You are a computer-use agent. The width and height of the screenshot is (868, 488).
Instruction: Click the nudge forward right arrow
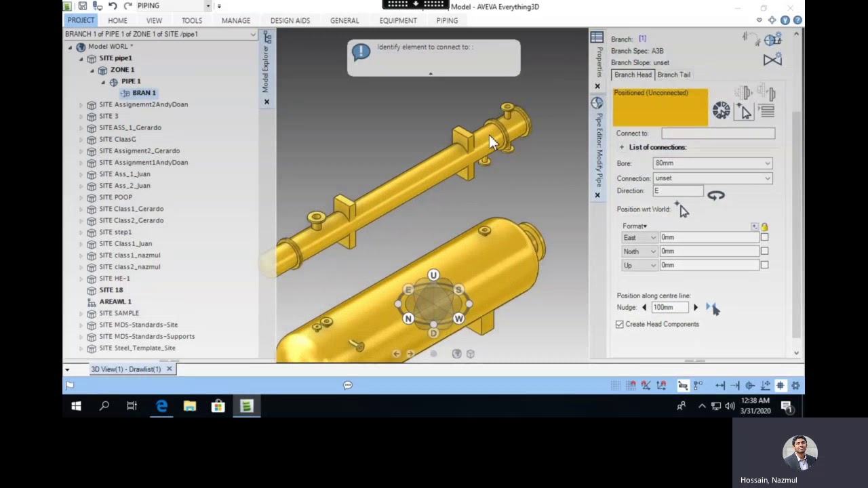pyautogui.click(x=695, y=308)
